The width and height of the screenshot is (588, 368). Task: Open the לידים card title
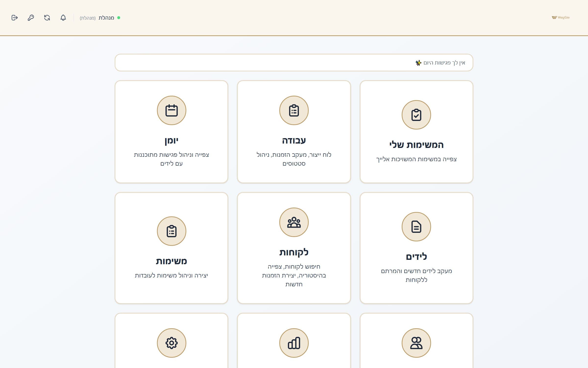pos(416,257)
